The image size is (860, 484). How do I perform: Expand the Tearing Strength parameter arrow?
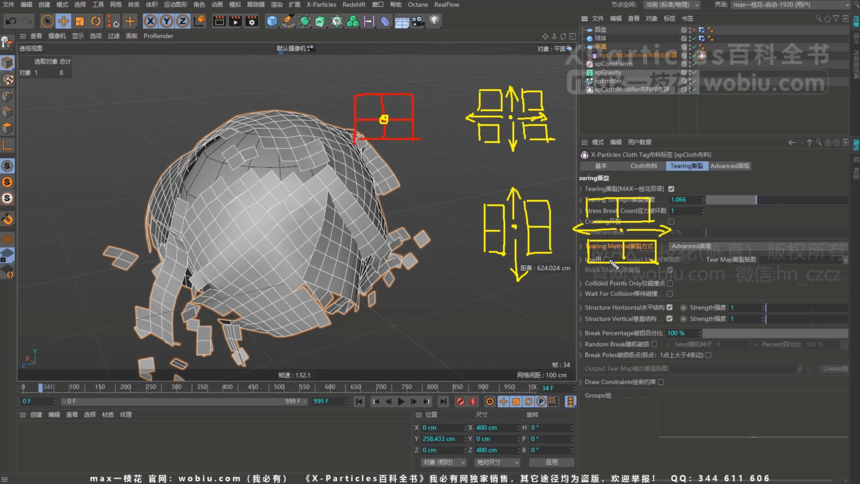pos(581,200)
